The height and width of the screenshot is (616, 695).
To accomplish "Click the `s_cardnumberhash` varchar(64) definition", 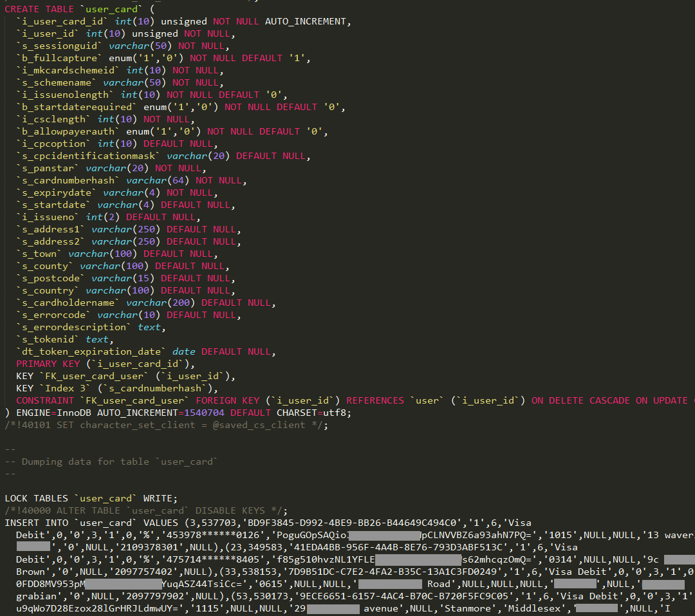I will (131, 180).
